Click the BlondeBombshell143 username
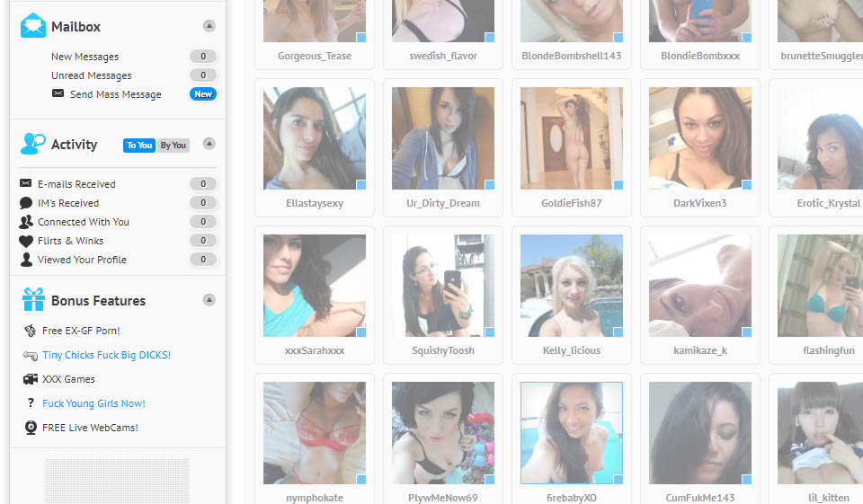The width and height of the screenshot is (863, 504). (572, 56)
